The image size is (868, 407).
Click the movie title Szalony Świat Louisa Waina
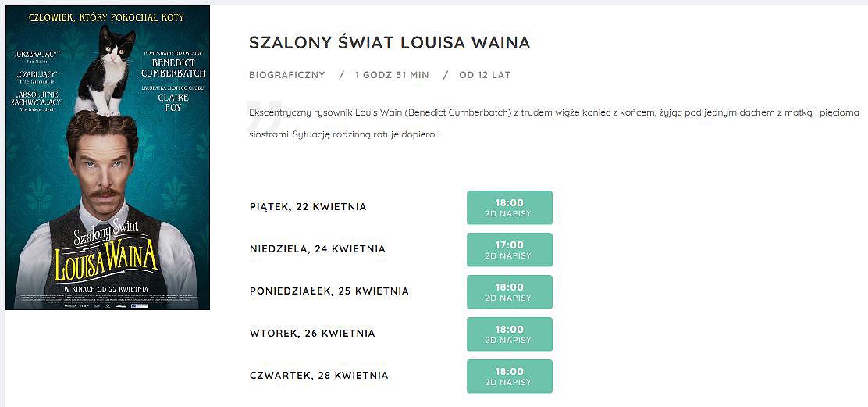[x=390, y=43]
